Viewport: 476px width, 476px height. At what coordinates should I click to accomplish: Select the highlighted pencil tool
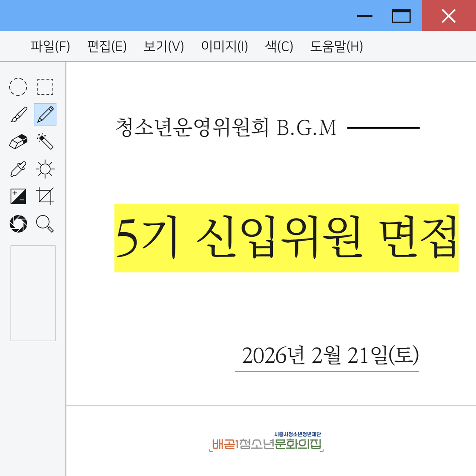tap(45, 115)
